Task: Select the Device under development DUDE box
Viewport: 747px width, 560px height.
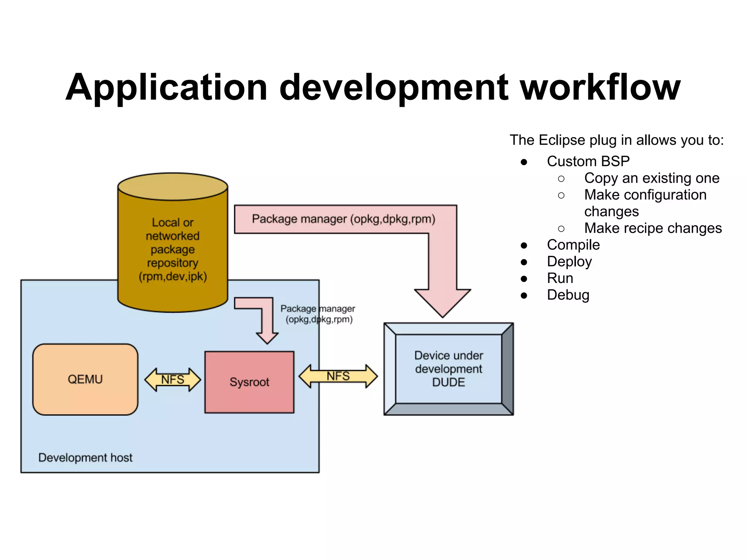Action: point(448,369)
